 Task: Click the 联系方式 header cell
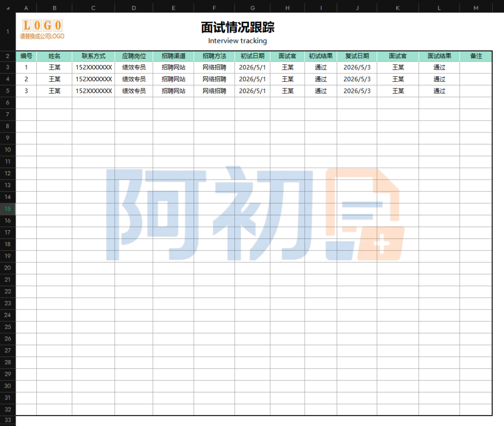(93, 56)
